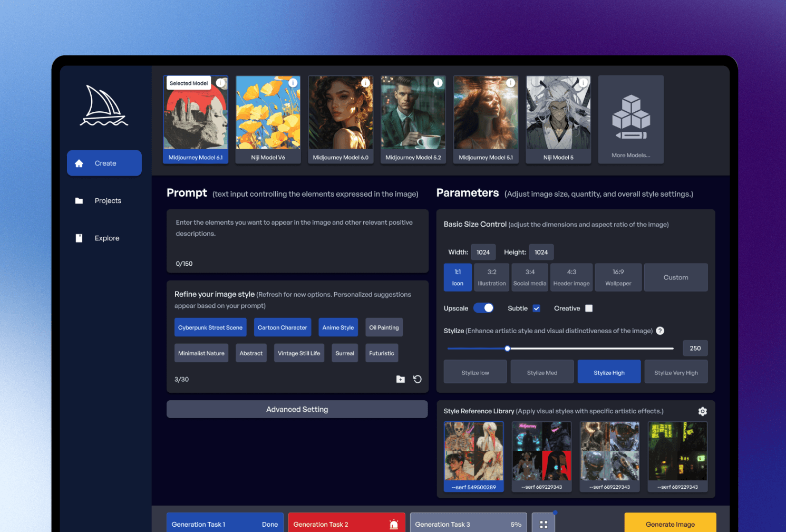The height and width of the screenshot is (532, 786).
Task: Click the Stylize slider handle
Action: pyautogui.click(x=507, y=349)
